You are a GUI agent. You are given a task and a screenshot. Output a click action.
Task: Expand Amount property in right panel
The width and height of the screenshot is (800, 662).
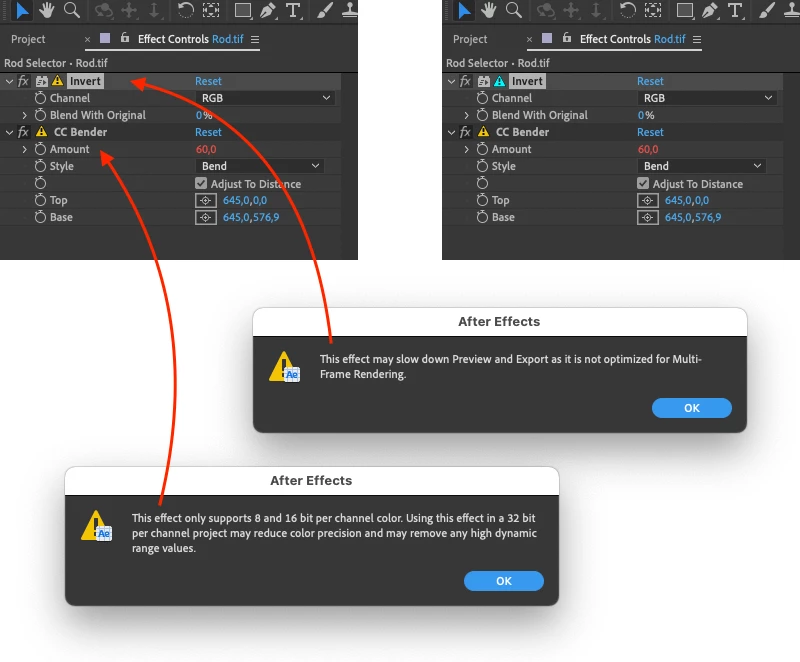pyautogui.click(x=466, y=149)
